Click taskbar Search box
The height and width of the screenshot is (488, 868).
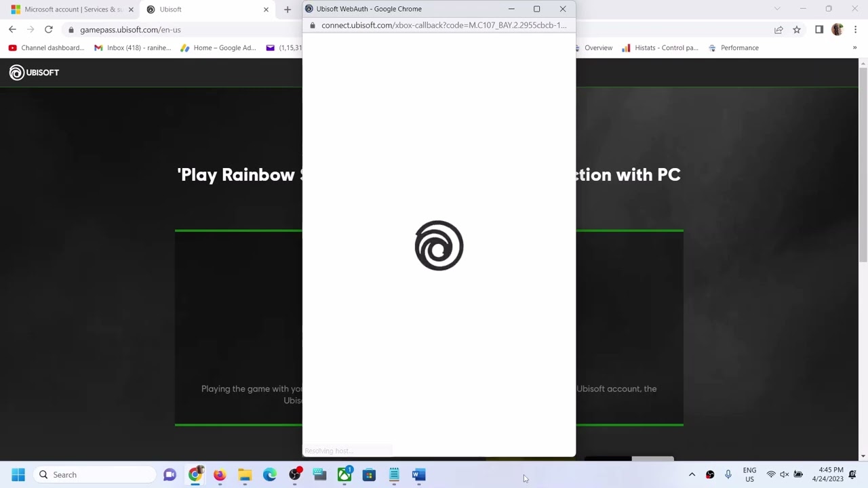(x=94, y=475)
